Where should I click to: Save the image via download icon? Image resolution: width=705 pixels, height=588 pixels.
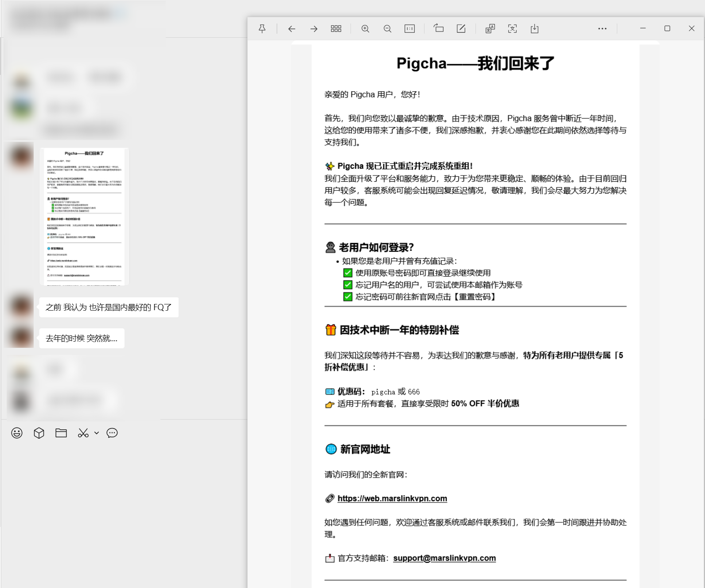pos(534,29)
